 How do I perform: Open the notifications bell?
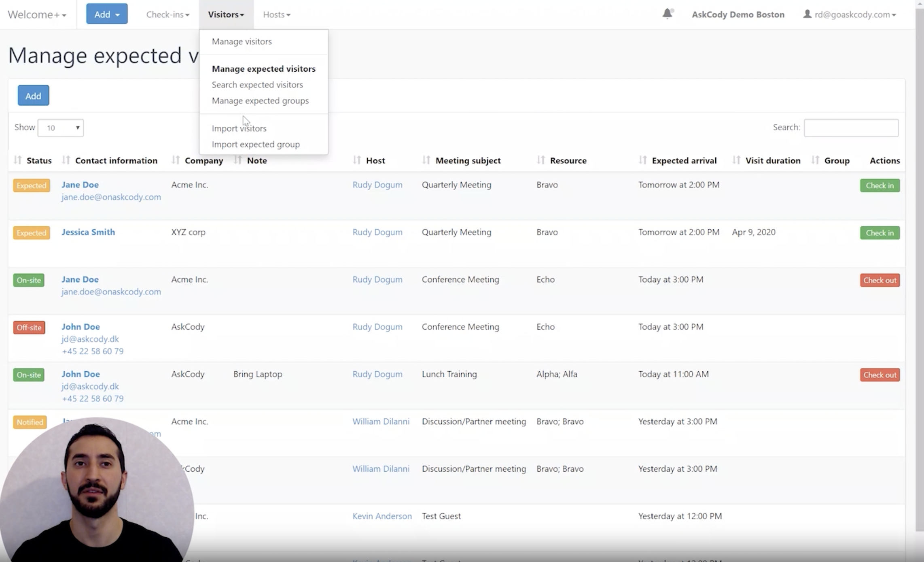(667, 13)
